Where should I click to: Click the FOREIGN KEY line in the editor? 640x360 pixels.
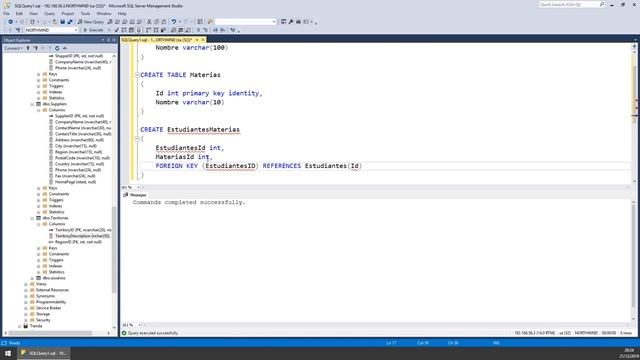coord(259,166)
